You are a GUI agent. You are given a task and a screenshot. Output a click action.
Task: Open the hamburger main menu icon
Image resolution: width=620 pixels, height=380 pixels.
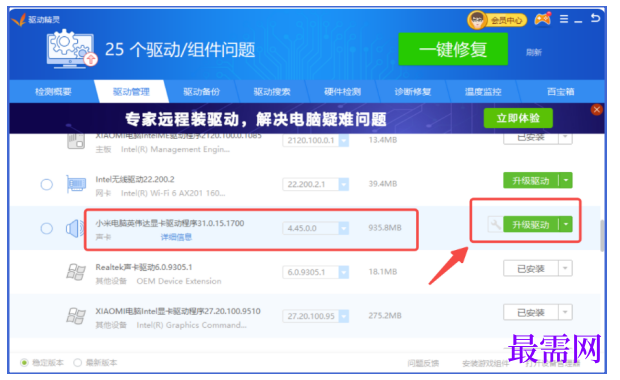coord(564,19)
